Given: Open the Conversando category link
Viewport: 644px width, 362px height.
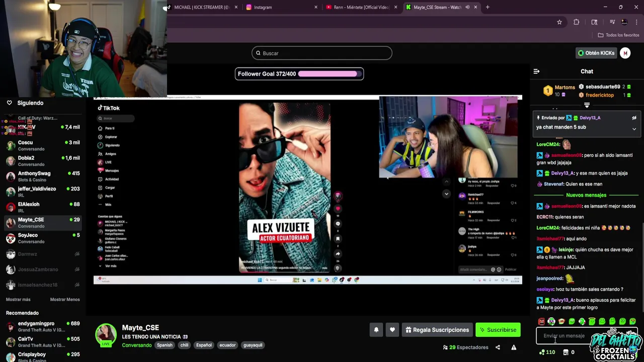Looking at the screenshot, I should point(136,345).
